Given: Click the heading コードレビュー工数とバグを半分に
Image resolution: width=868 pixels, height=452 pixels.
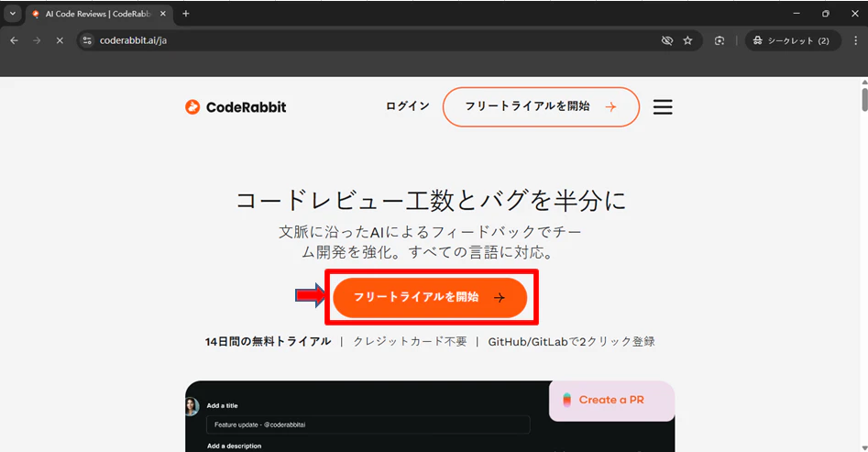Looking at the screenshot, I should pos(431,201).
